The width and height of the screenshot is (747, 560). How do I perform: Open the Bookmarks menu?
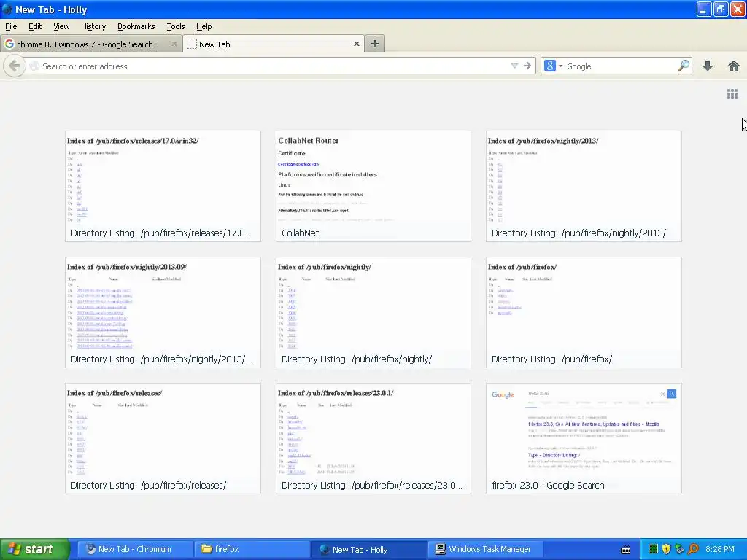pos(136,26)
